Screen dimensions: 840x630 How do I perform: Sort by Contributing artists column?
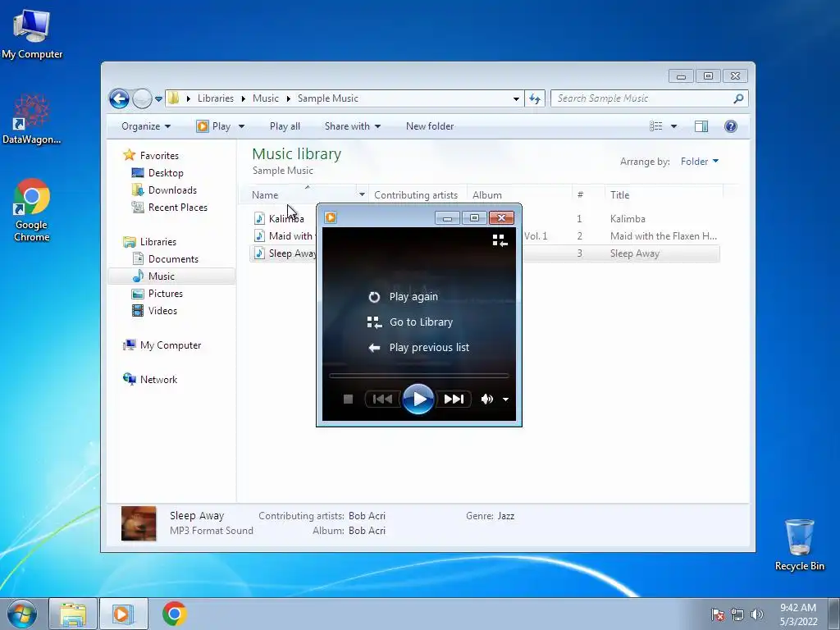[418, 195]
